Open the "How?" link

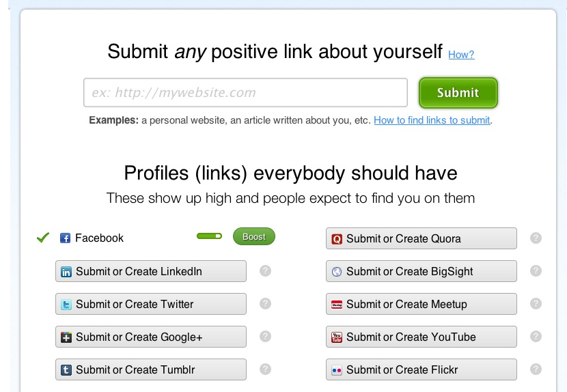461,55
